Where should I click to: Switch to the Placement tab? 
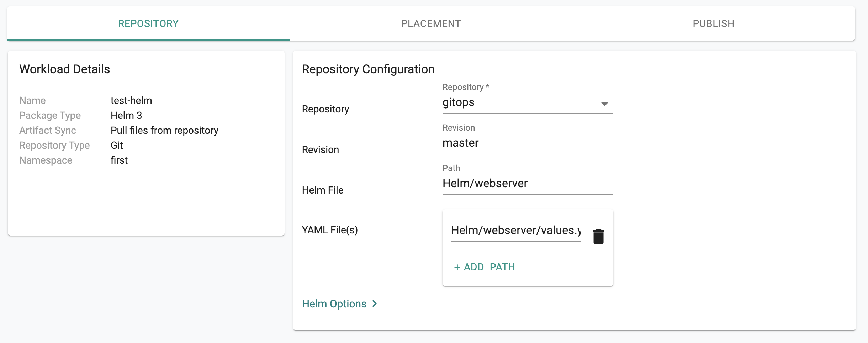pyautogui.click(x=431, y=23)
